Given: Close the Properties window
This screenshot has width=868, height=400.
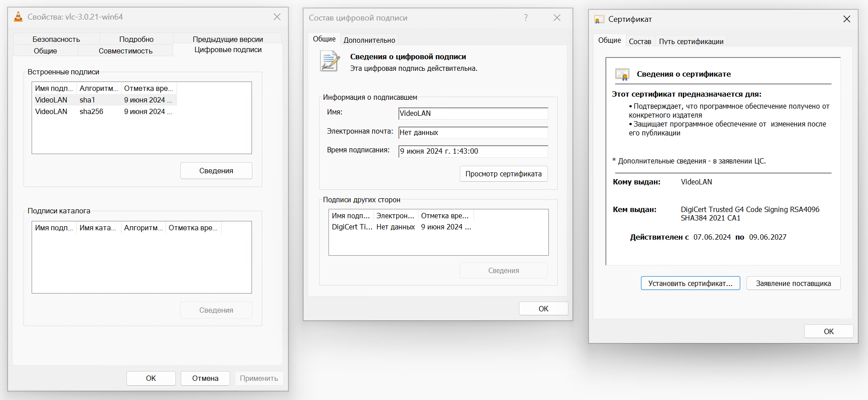Looking at the screenshot, I should pyautogui.click(x=277, y=17).
